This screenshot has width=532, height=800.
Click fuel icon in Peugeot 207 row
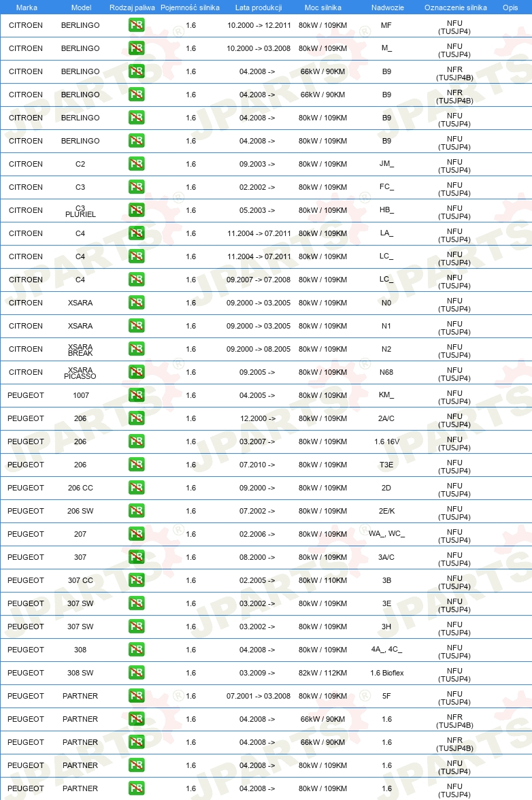tap(136, 533)
